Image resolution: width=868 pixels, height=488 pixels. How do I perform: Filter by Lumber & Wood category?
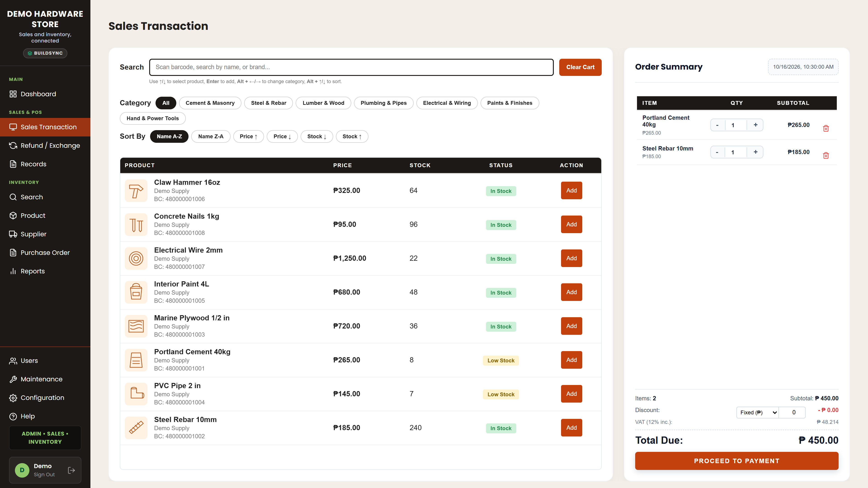323,103
